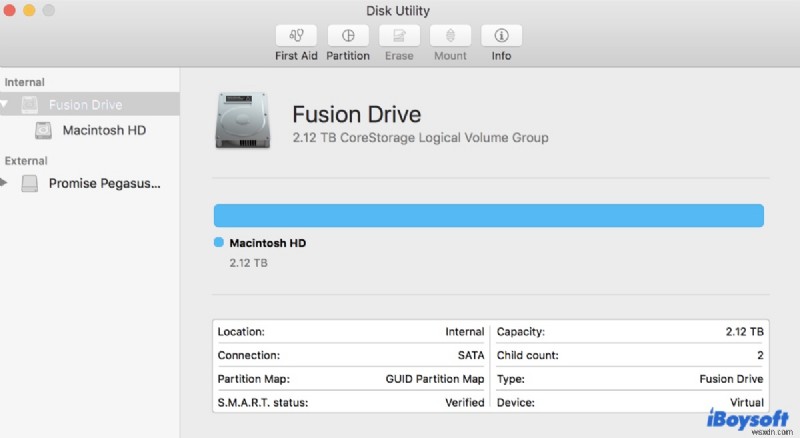The image size is (800, 438).
Task: Click the Fusion Drive sidebar disk icon
Action: coord(30,105)
